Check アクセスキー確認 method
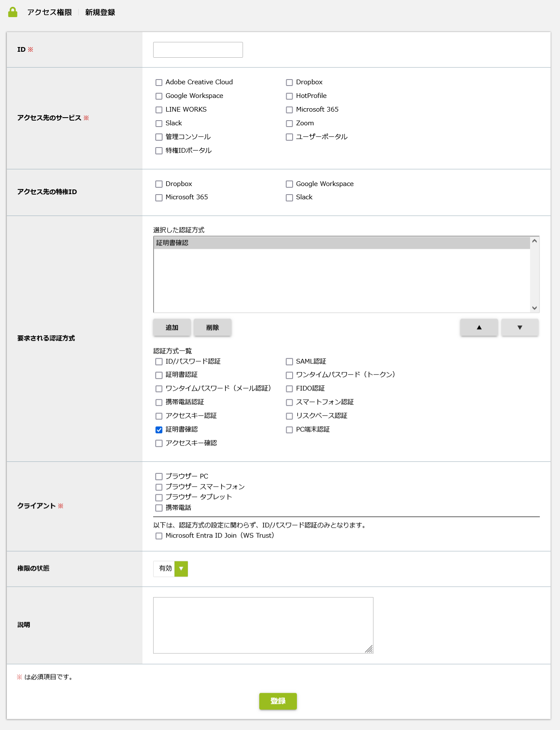Image resolution: width=560 pixels, height=730 pixels. click(x=159, y=443)
